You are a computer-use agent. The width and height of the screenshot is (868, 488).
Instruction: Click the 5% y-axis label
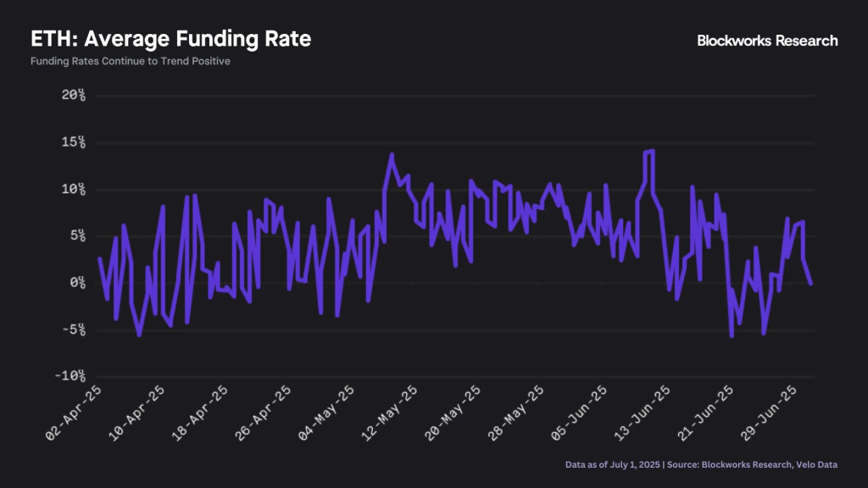pos(77,236)
